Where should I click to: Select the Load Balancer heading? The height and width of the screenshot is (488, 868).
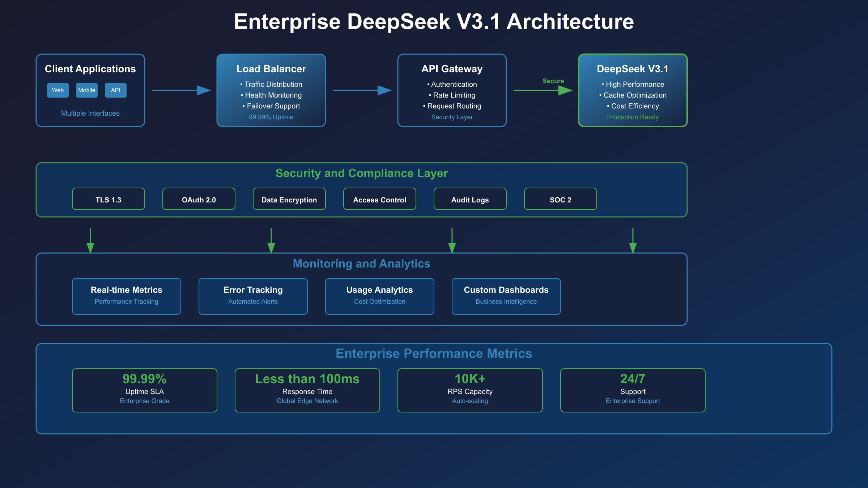(271, 69)
